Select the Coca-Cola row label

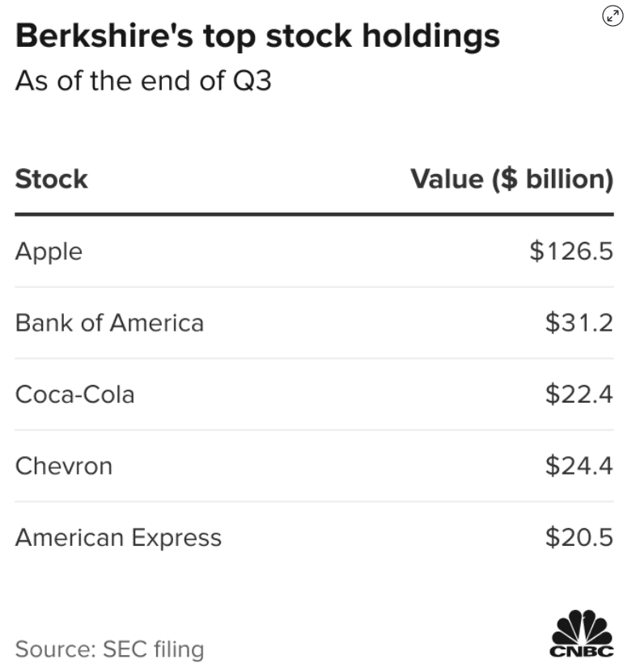pyautogui.click(x=74, y=395)
